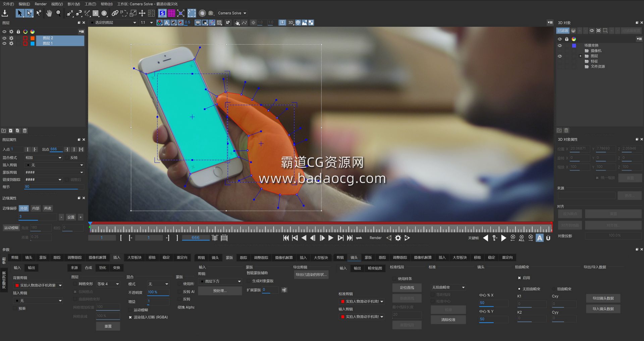Click the Play forward button
The image size is (644, 341).
331,238
